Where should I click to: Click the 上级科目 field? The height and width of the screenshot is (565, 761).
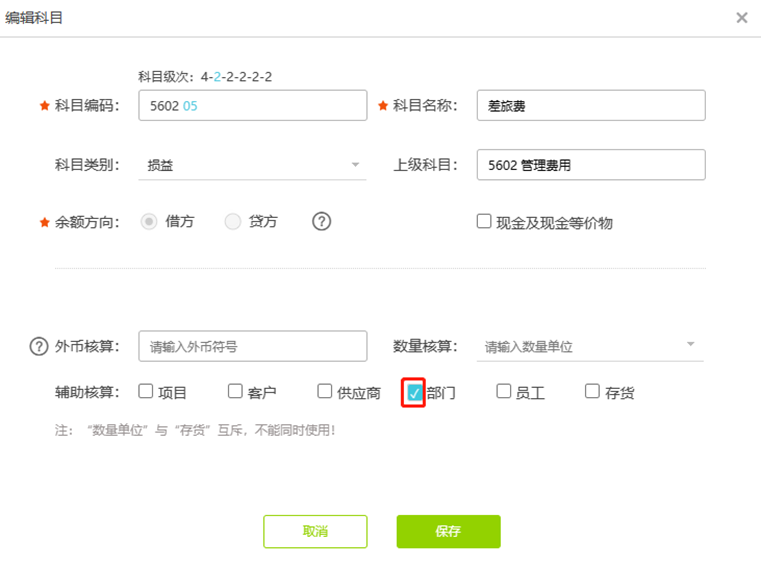click(x=590, y=165)
